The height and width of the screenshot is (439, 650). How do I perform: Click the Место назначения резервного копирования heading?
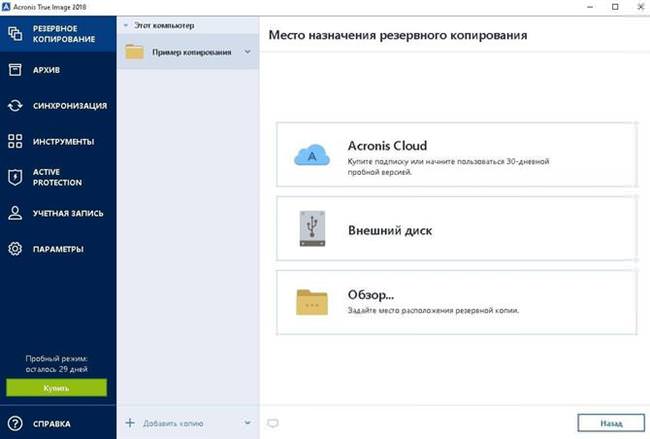tap(398, 35)
